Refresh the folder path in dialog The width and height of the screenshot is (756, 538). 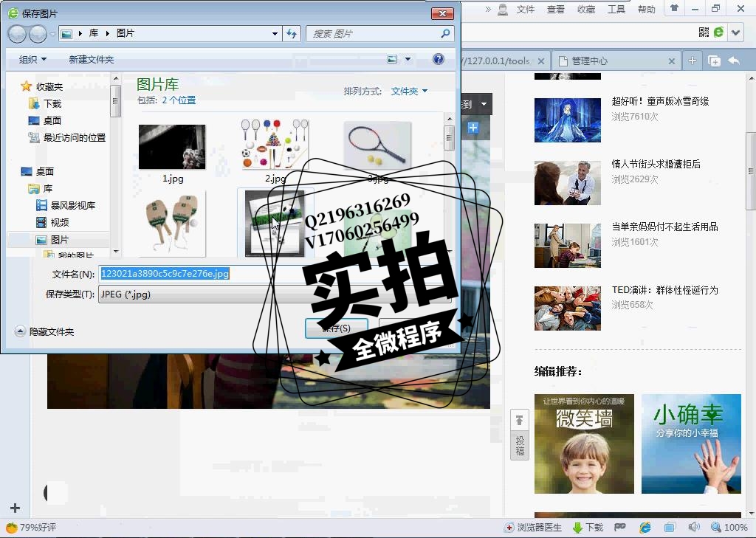click(291, 33)
